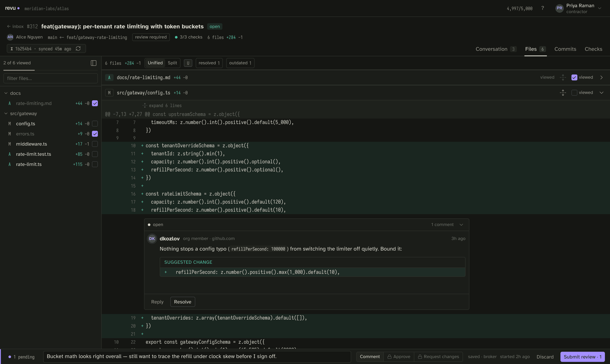Screen dimensions: 610x364
Task: Expand context icon in config.ts header
Action: click(x=563, y=93)
